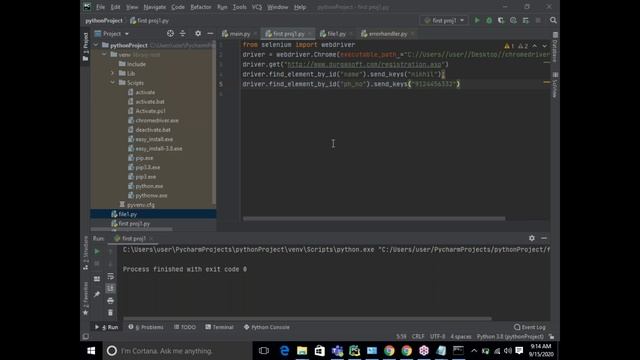Locate file in Project tree (target icon)
The height and width of the screenshot is (360, 640).
(x=170, y=33)
